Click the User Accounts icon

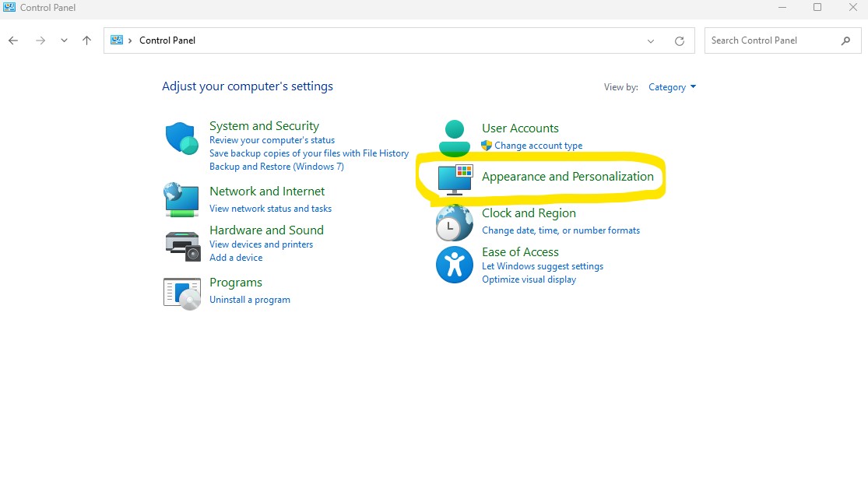click(x=454, y=136)
